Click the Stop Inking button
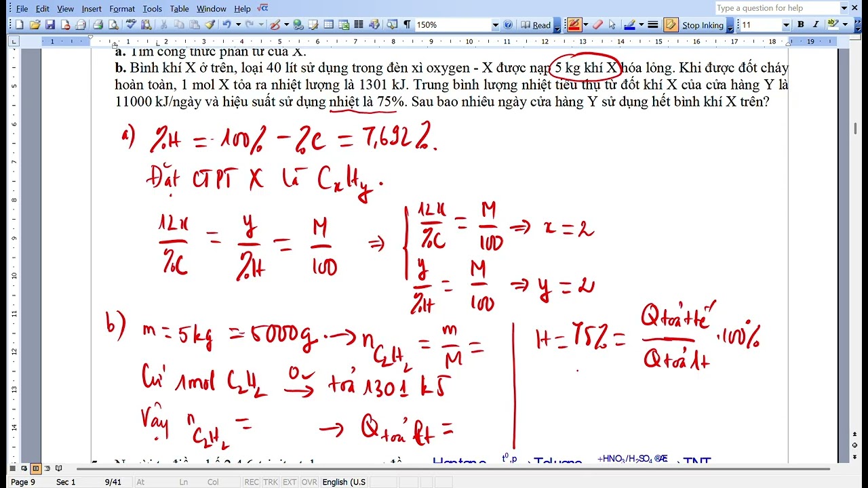This screenshot has height=488, width=868. [x=703, y=25]
